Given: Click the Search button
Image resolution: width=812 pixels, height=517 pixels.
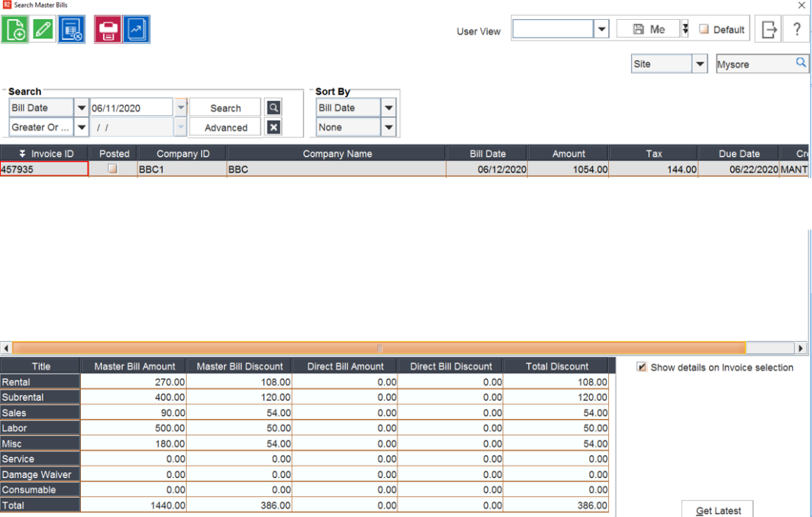Looking at the screenshot, I should tap(225, 107).
